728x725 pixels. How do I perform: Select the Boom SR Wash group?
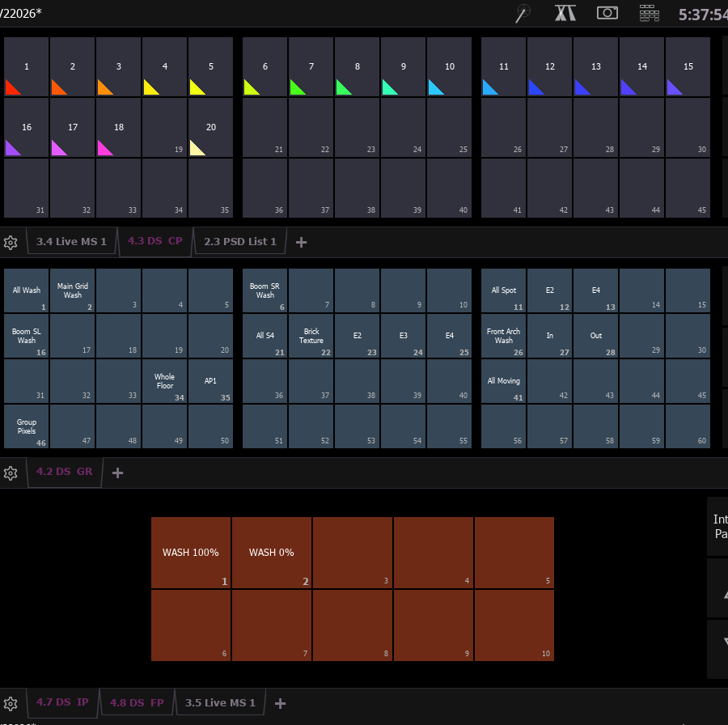(265, 290)
